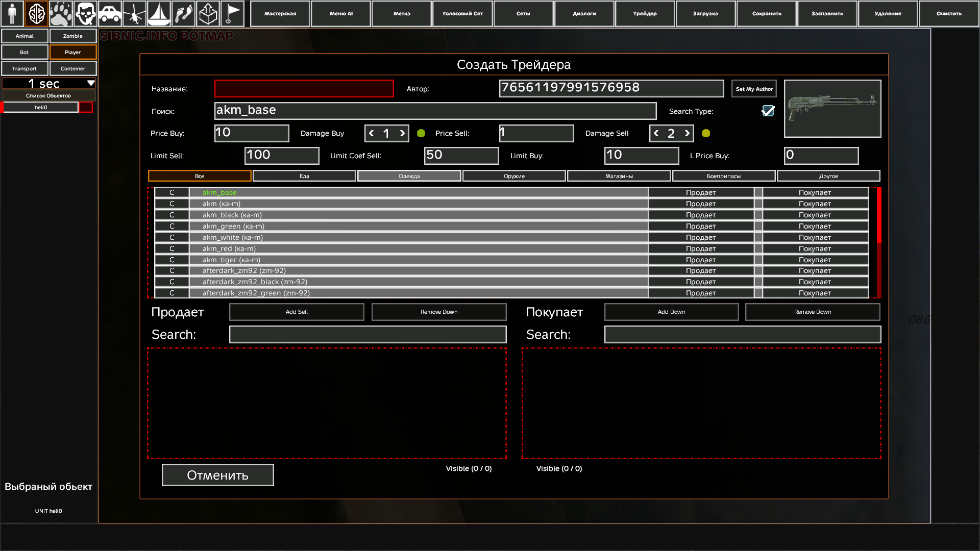Click the zombie face icon

[85, 14]
